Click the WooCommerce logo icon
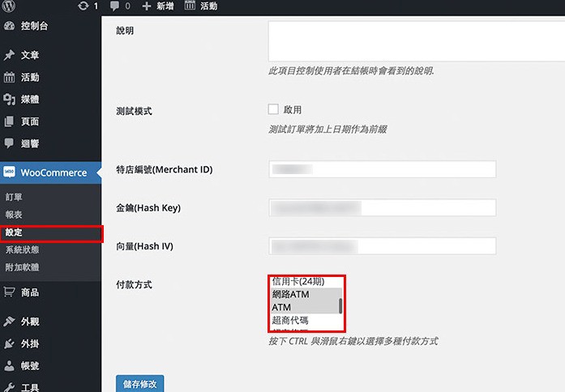The width and height of the screenshot is (565, 392). point(9,172)
